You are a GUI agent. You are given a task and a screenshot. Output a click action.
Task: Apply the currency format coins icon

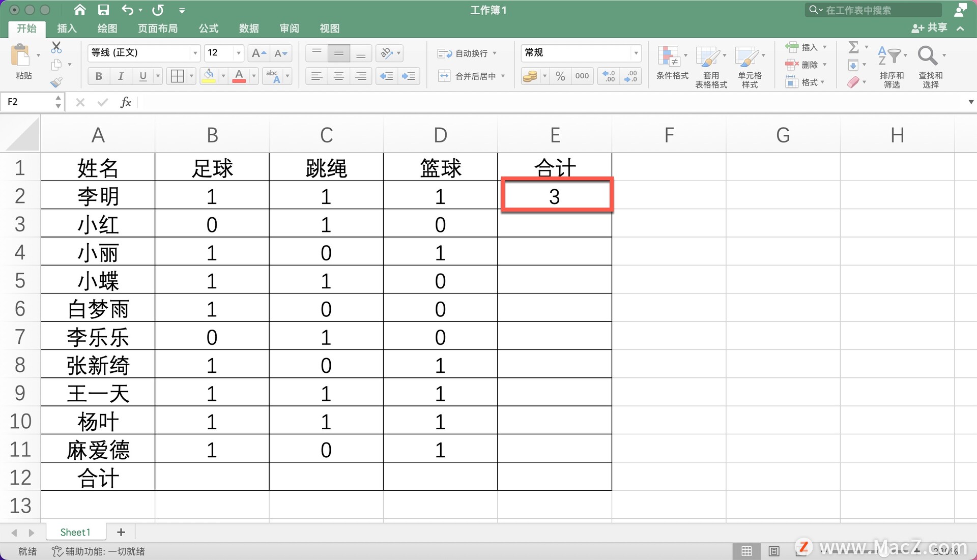point(530,76)
